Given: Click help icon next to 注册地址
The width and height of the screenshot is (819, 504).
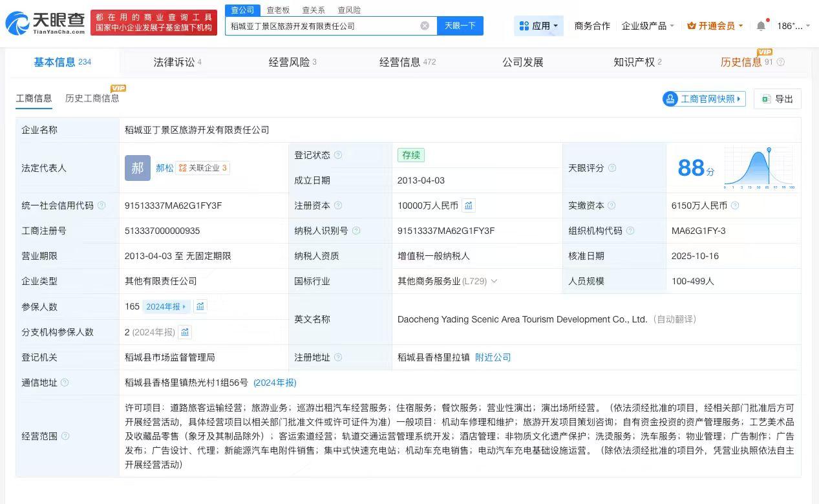Looking at the screenshot, I should 338,357.
